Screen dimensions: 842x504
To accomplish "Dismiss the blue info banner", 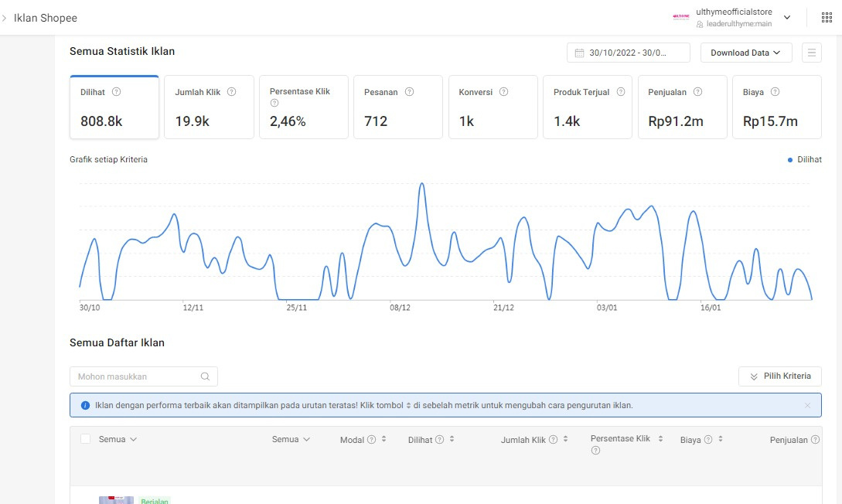I will coord(808,405).
